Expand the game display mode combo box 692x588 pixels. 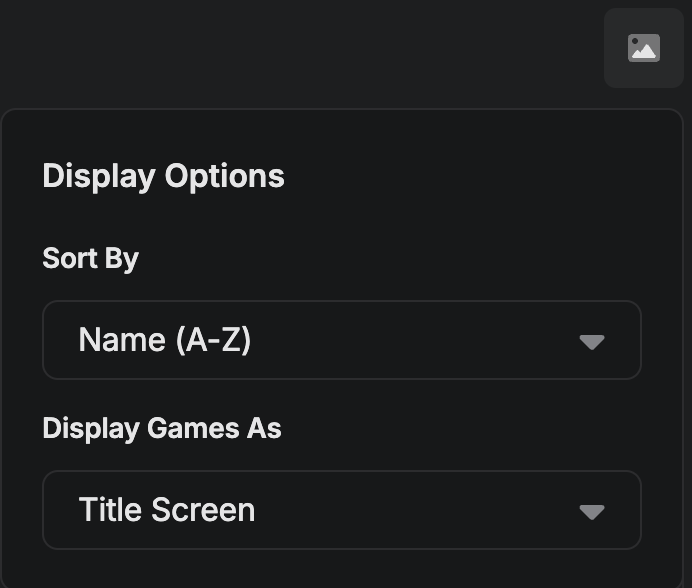point(341,510)
